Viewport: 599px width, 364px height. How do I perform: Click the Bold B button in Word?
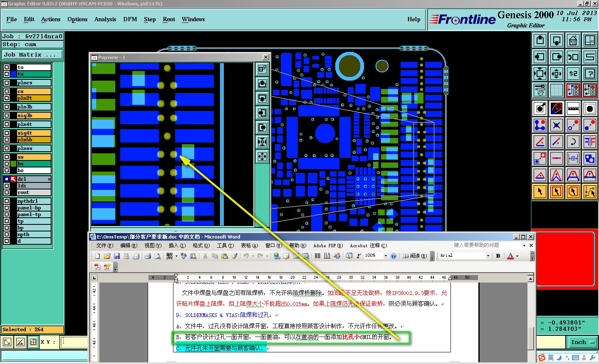point(498,256)
